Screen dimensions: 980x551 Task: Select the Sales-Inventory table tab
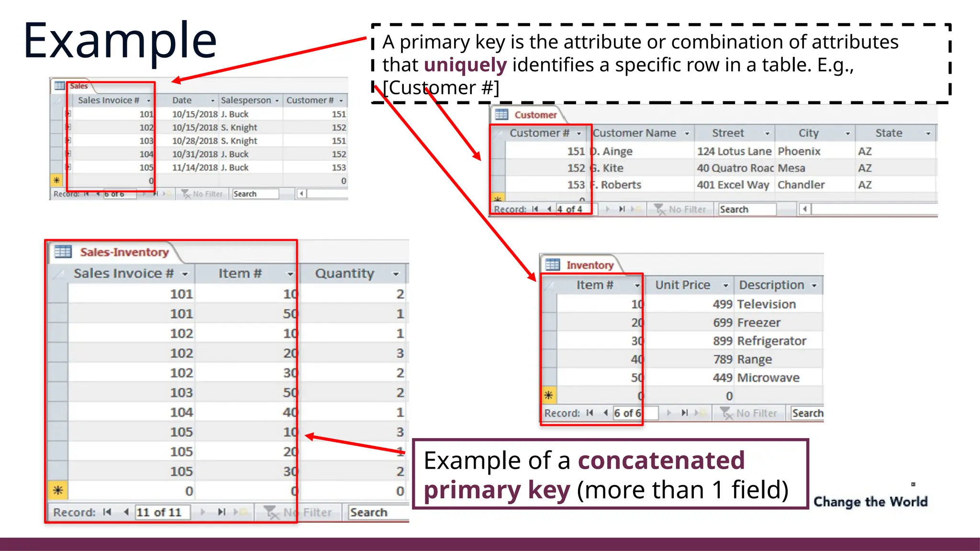tap(124, 252)
